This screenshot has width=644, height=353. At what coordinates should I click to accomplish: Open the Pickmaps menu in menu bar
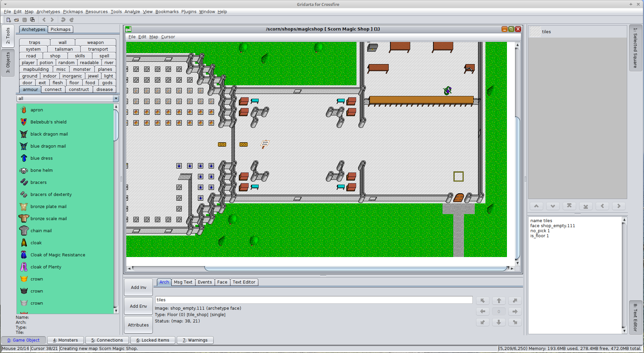[73, 11]
